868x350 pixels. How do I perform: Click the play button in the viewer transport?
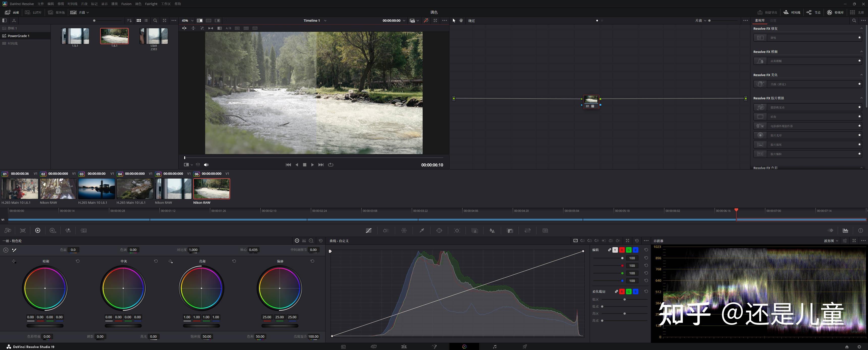coord(312,165)
